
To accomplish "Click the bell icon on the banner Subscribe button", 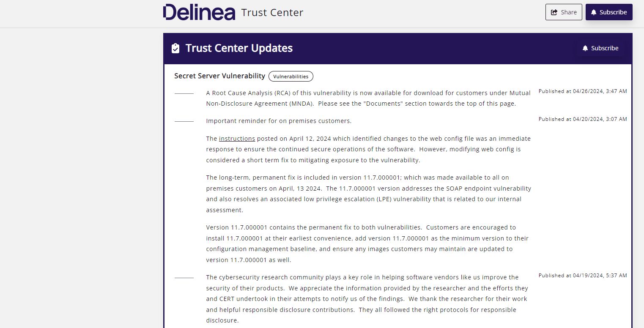I will click(585, 48).
